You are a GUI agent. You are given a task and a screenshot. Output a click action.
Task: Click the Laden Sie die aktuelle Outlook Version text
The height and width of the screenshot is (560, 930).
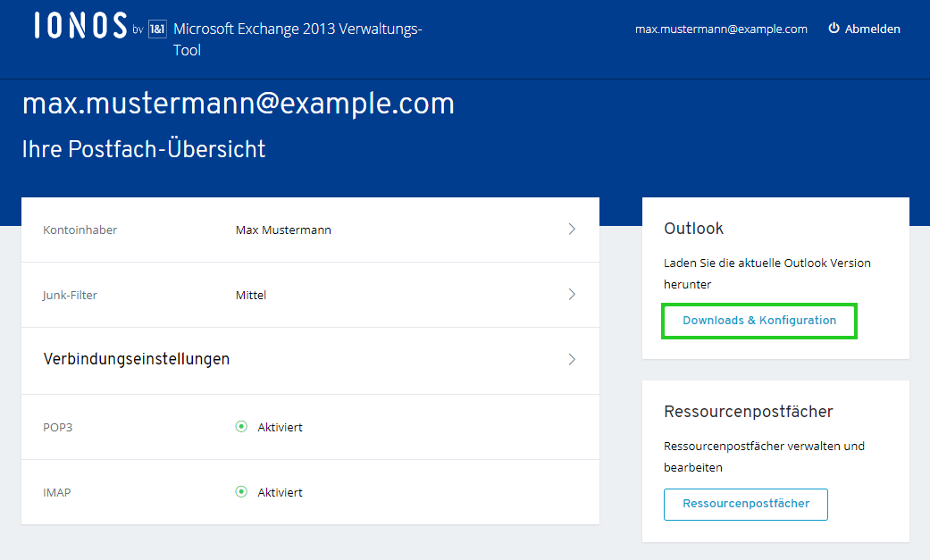point(767,273)
